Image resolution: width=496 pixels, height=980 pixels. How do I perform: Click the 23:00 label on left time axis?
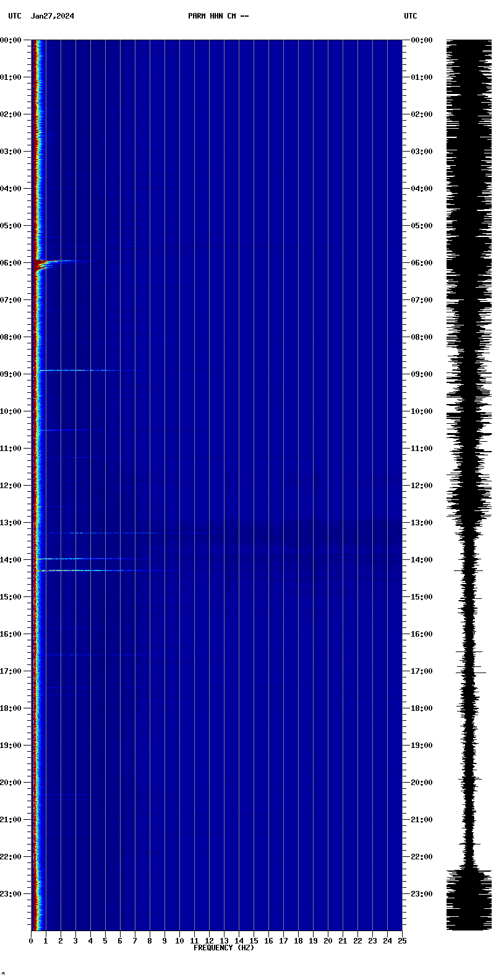tap(12, 894)
